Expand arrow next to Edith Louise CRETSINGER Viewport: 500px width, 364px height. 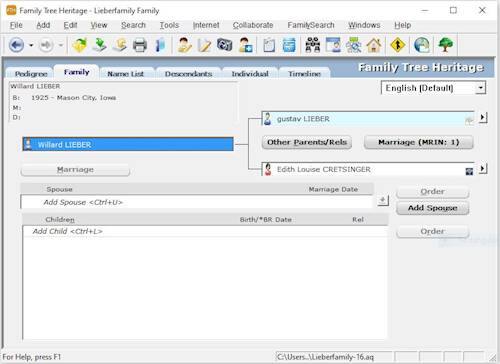tap(483, 169)
